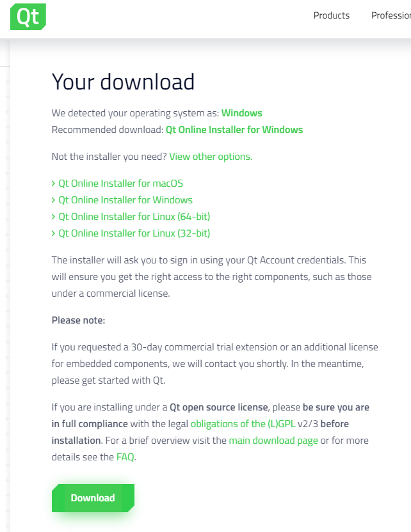The width and height of the screenshot is (411, 532).
Task: Click the chevron before Linux (32-bit) installer
Action: click(x=53, y=233)
